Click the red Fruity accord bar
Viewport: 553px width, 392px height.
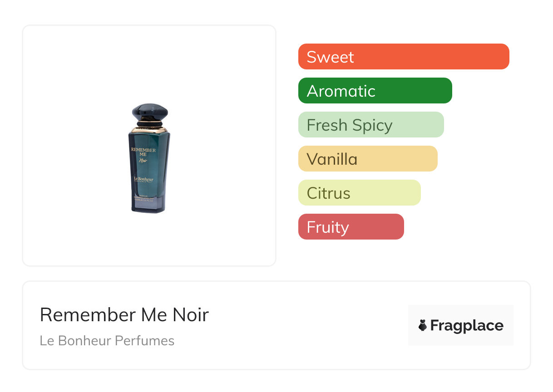pos(351,227)
